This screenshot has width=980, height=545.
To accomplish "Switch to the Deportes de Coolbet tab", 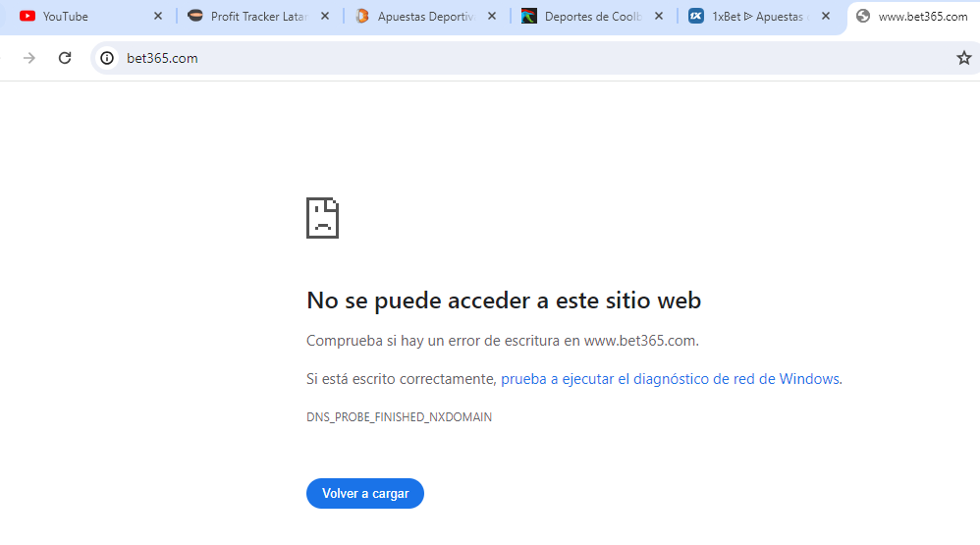I will click(593, 17).
